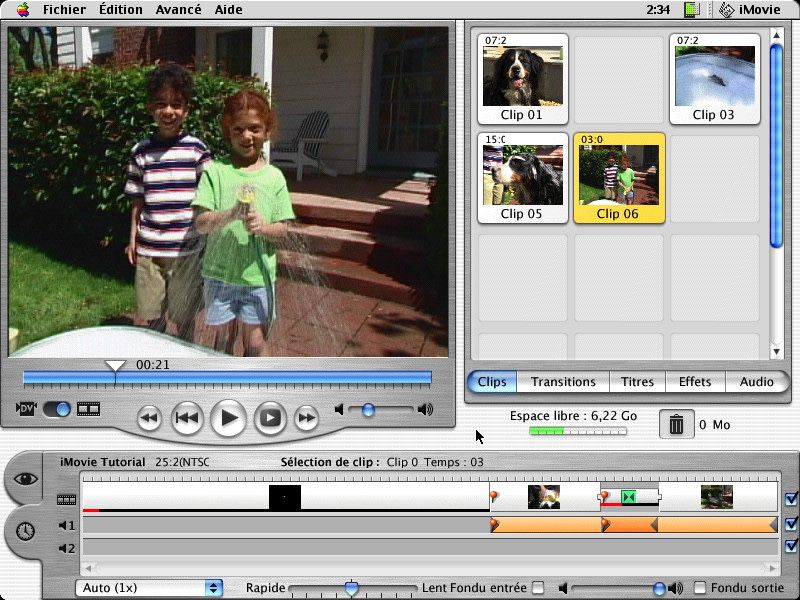Select the Clip 05 thumbnail
The width and height of the screenshot is (800, 600).
[x=522, y=178]
